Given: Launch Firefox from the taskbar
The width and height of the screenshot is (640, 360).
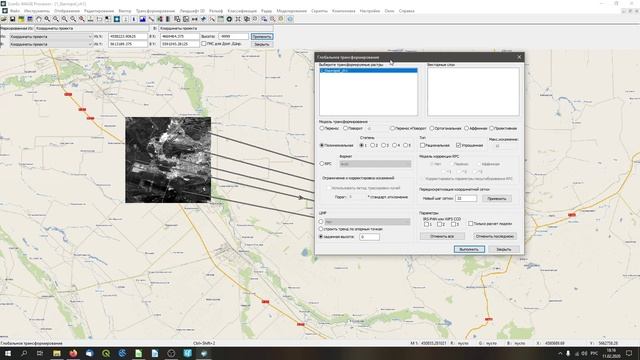Looking at the screenshot, I should [x=73, y=353].
